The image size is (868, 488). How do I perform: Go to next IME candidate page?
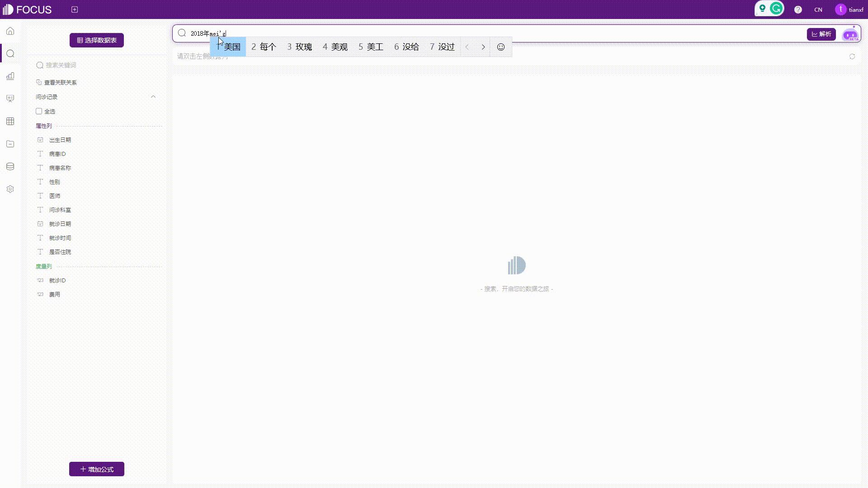coord(483,47)
